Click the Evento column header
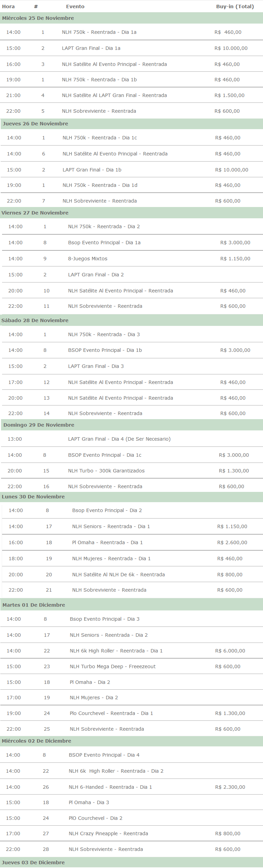 click(x=75, y=6)
